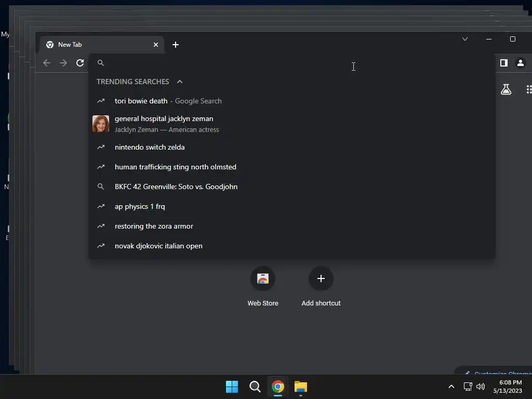Open a new tab with the plus button
This screenshot has height=399, width=532.
[176, 45]
